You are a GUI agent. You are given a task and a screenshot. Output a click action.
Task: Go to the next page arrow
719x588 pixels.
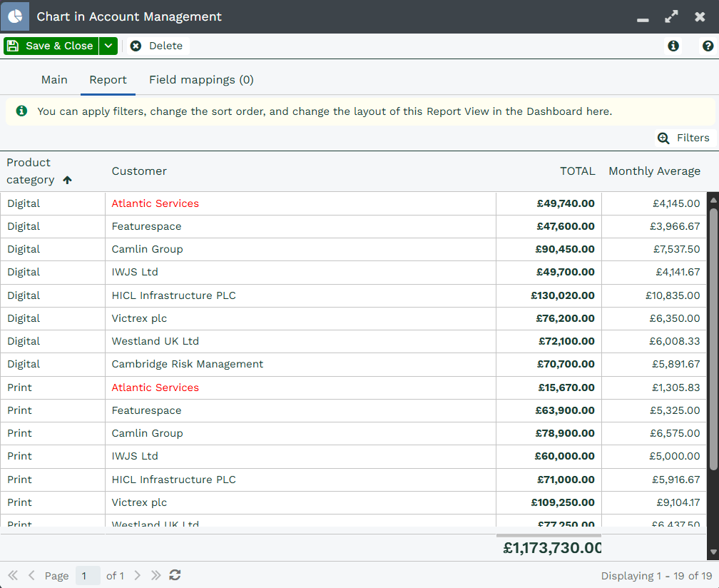tap(138, 575)
